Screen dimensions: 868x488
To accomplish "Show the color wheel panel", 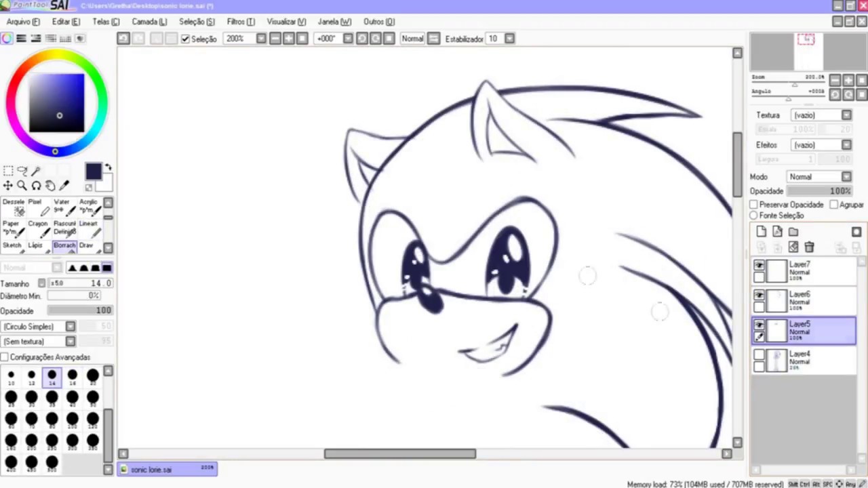I will click(x=7, y=39).
